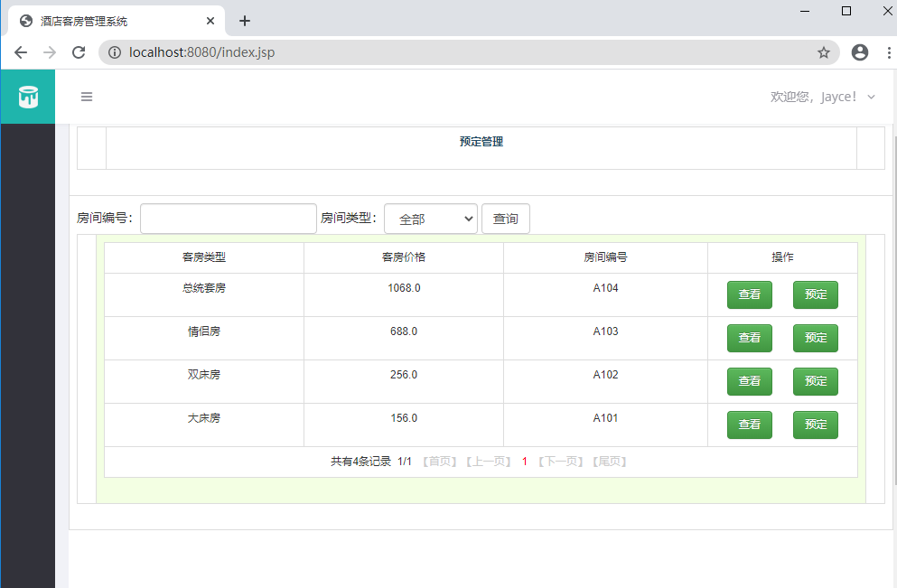This screenshot has height=588, width=897.
Task: Close the 酒店客房管理系统 tab
Action: 210,21
